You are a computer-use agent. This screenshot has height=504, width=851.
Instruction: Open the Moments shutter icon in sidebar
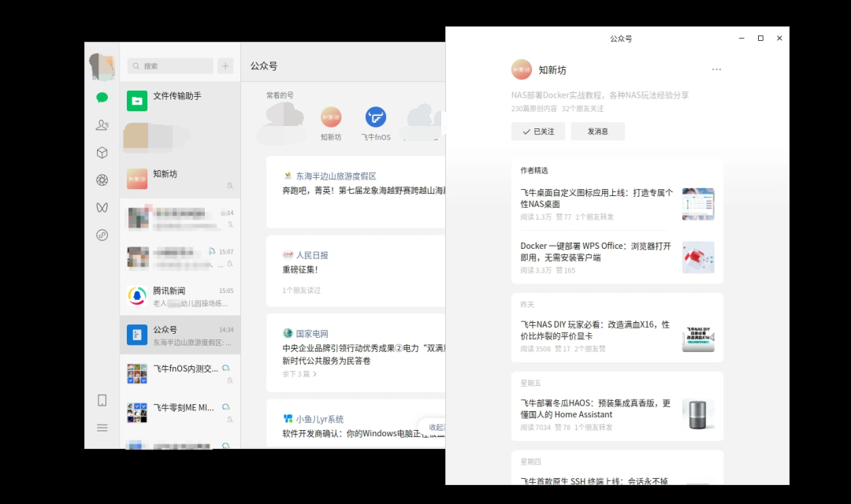102,180
